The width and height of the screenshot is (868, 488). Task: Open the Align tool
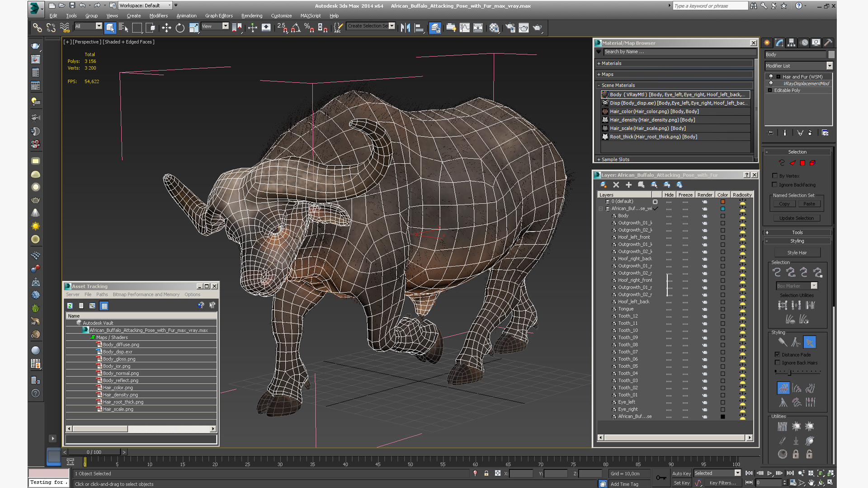click(419, 28)
